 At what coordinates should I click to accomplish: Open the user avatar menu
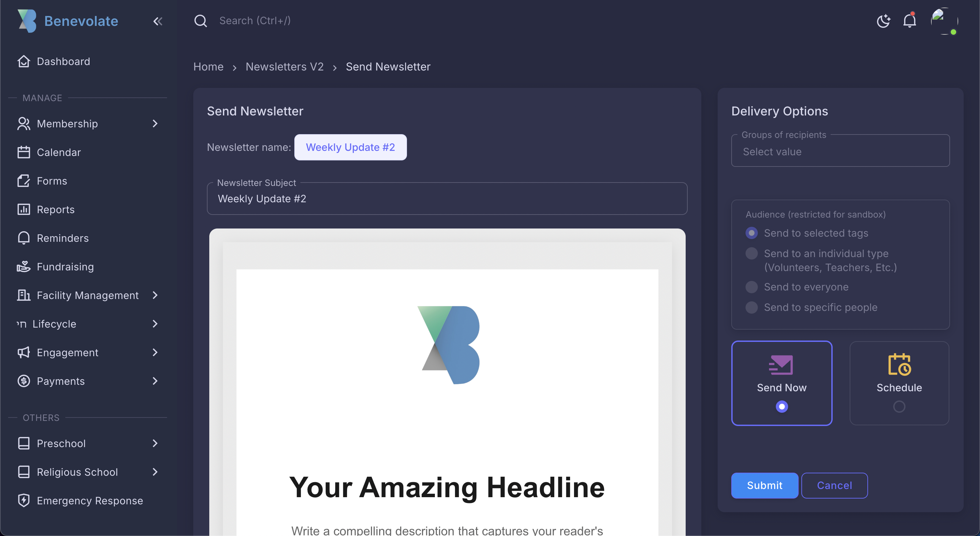tap(944, 21)
